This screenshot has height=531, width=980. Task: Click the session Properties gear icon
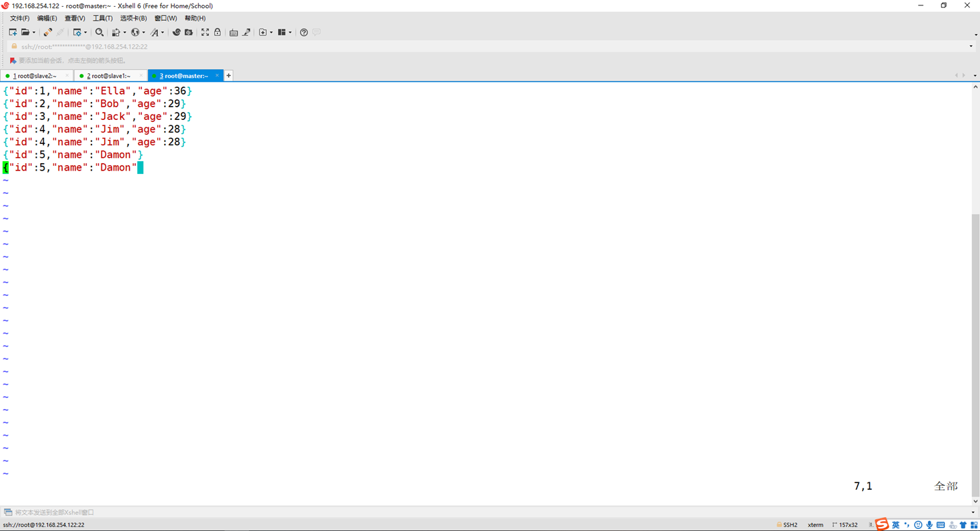pyautogui.click(x=77, y=32)
